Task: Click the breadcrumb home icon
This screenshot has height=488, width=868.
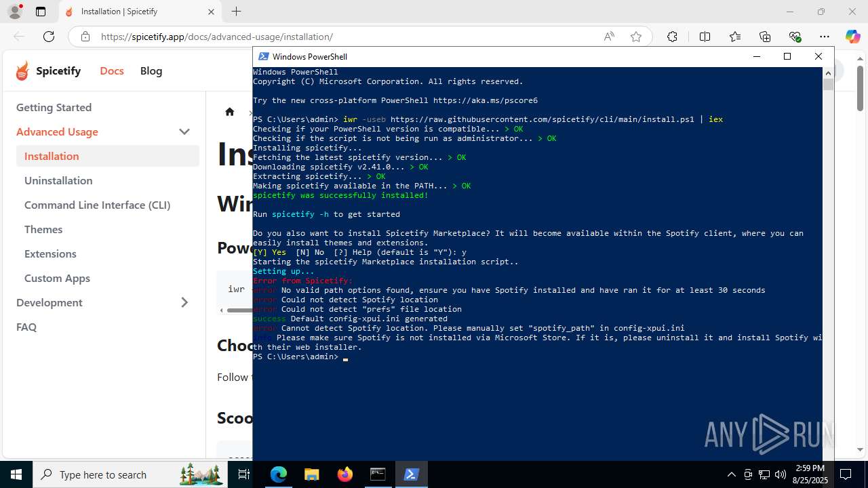Action: [x=230, y=112]
